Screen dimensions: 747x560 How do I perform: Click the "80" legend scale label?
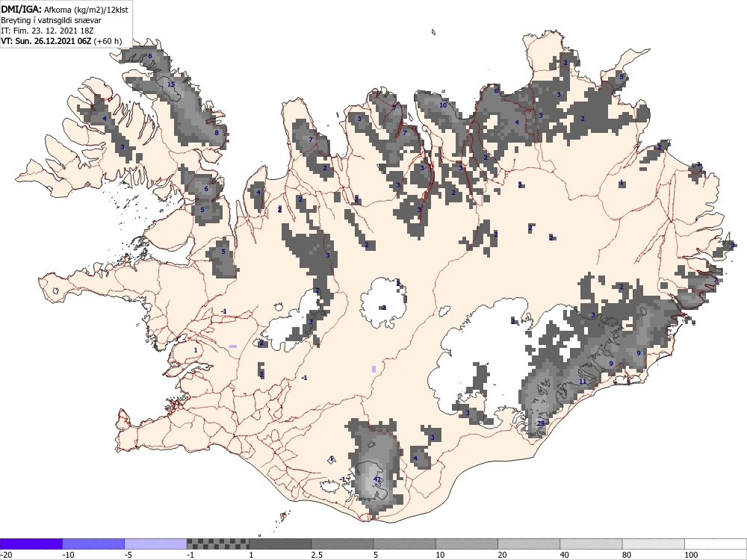tap(627, 556)
